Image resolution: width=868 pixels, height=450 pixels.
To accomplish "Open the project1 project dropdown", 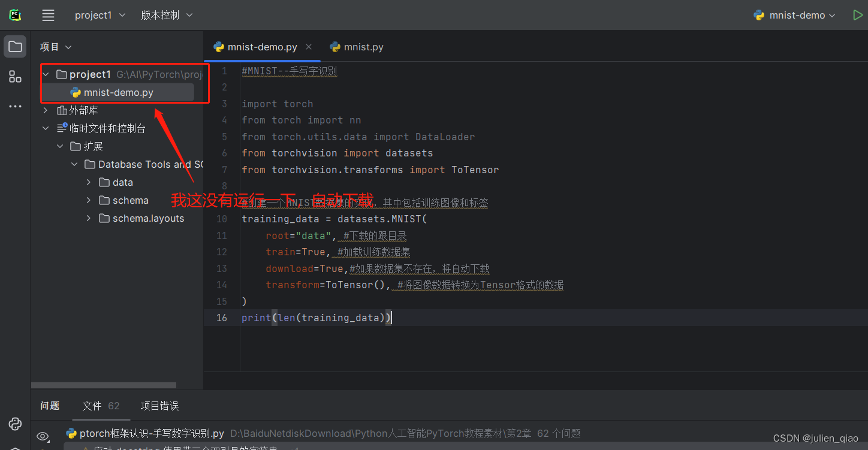I will coord(100,16).
